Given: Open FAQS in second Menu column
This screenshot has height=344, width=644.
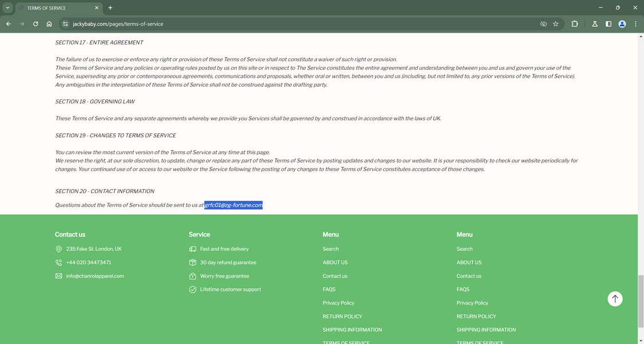Looking at the screenshot, I should click(463, 289).
